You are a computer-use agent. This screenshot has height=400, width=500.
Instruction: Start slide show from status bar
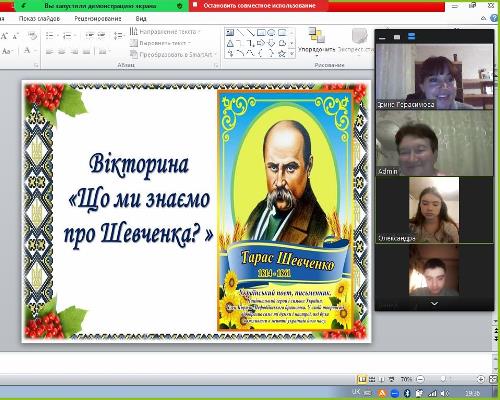coord(392,379)
